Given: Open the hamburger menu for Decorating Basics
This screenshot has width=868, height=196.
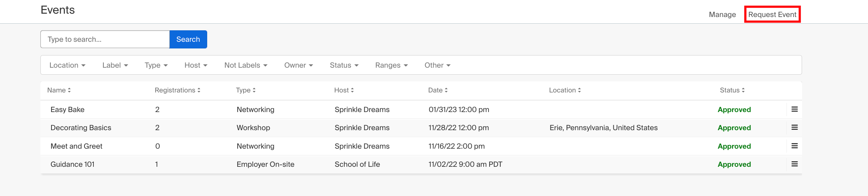Looking at the screenshot, I should click(x=794, y=128).
